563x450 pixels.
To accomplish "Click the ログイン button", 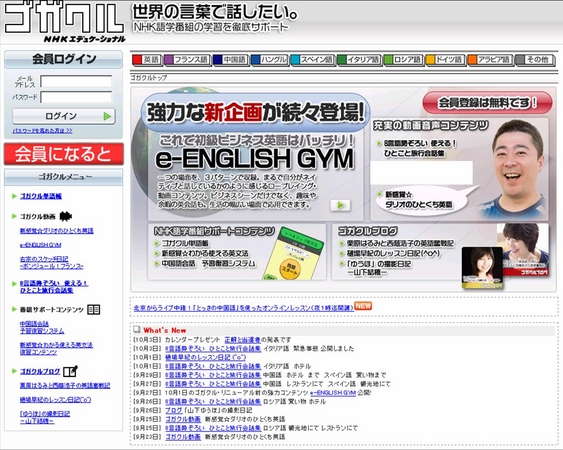I will point(64,116).
